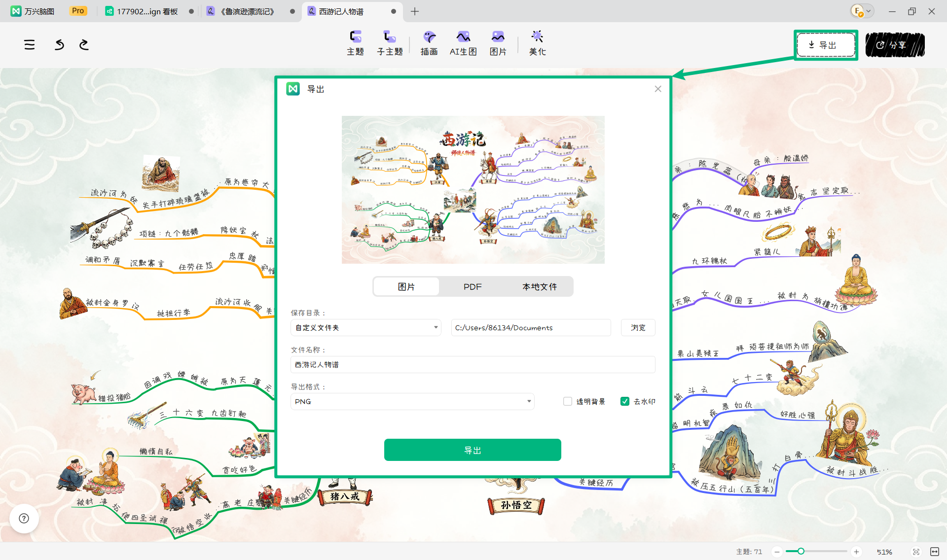The image size is (947, 560).
Task: Select the 挑担行李 branch text
Action: click(x=174, y=313)
